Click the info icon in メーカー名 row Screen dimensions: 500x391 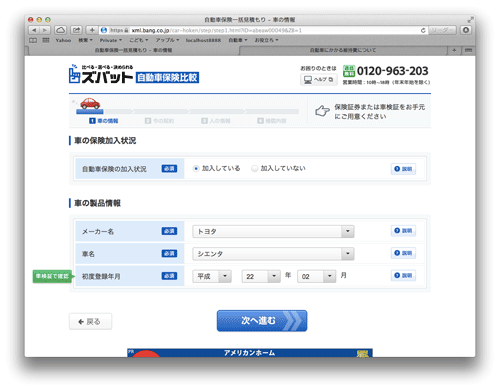[403, 231]
